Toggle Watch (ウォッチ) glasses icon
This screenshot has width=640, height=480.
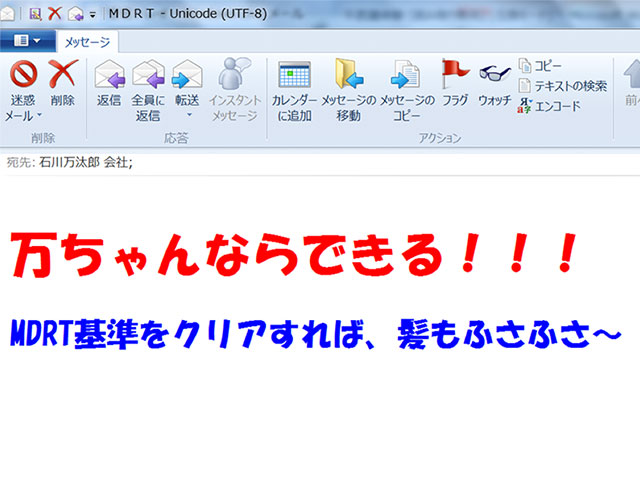pyautogui.click(x=494, y=76)
